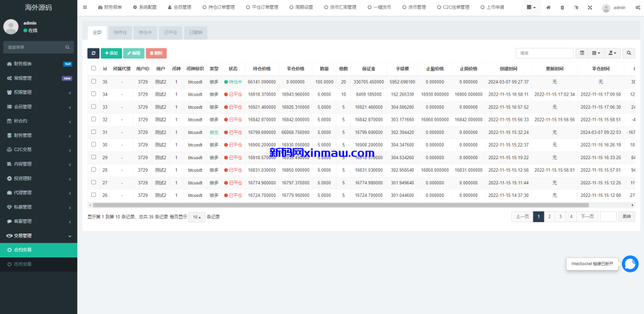Click the search magnifier button beside export

click(x=628, y=53)
